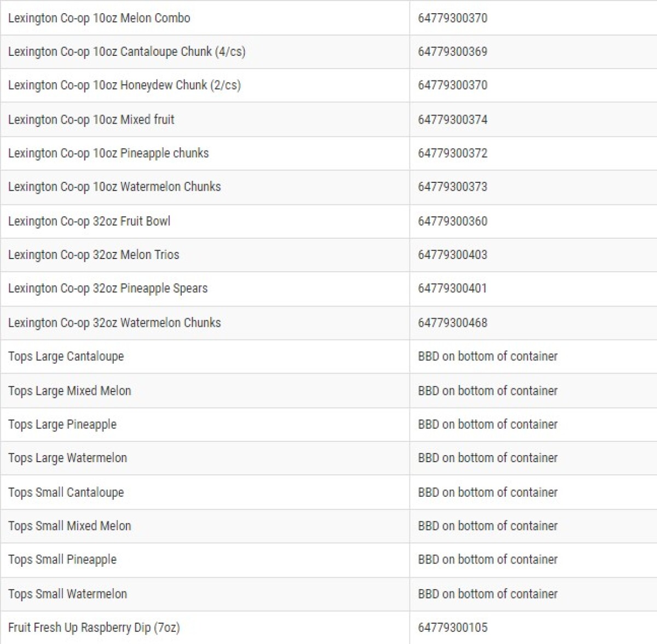Select the 32oz Melon Trios product name
The width and height of the screenshot is (657, 644).
(x=94, y=255)
